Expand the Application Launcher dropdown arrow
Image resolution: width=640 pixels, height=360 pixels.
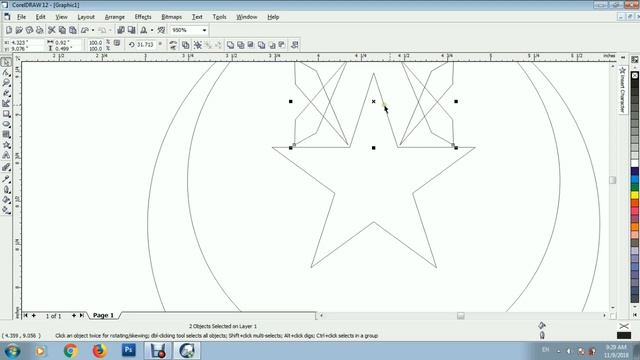click(x=152, y=30)
